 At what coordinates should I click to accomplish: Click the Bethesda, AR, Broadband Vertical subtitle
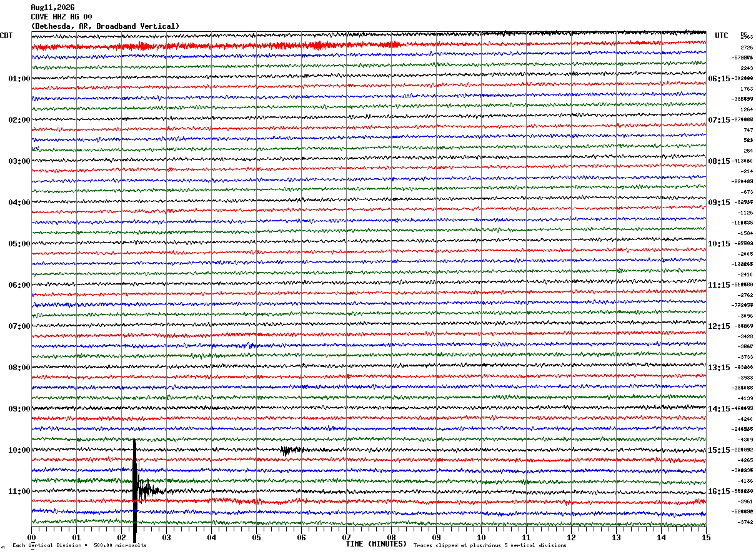point(105,26)
